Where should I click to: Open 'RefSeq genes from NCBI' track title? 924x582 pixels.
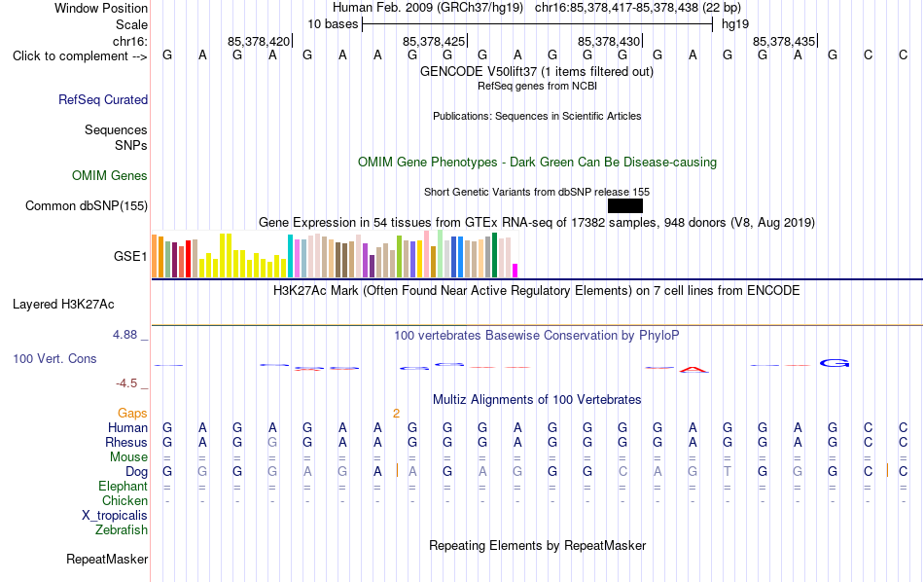[x=537, y=86]
